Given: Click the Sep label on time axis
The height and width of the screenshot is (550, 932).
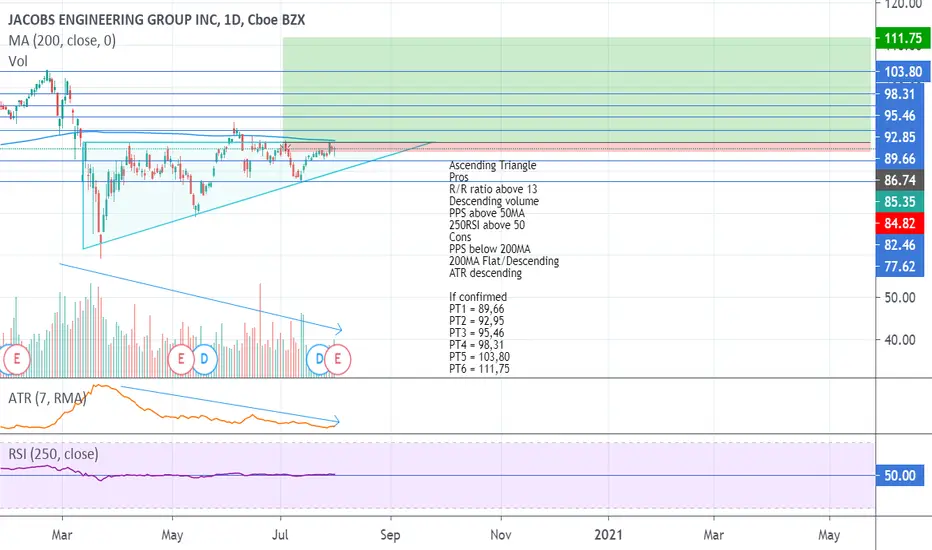Looking at the screenshot, I should 390,535.
